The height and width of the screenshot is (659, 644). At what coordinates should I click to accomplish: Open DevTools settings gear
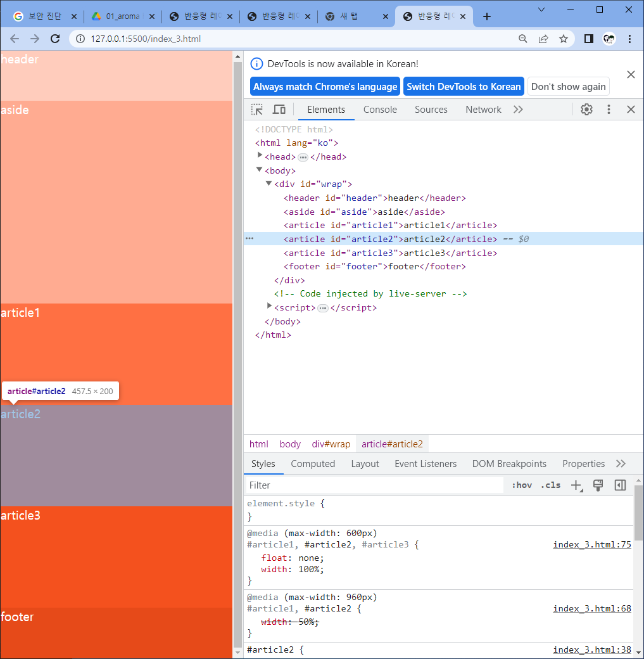click(x=586, y=110)
